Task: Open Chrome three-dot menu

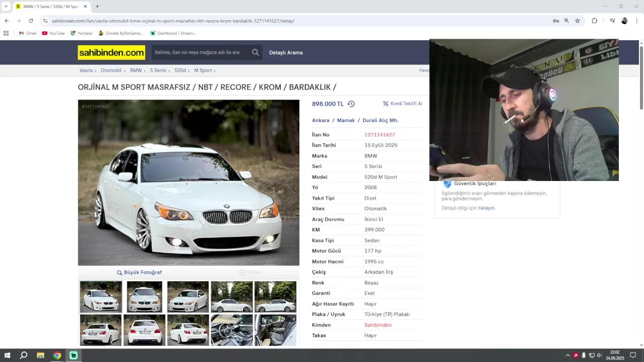Action: pyautogui.click(x=637, y=21)
